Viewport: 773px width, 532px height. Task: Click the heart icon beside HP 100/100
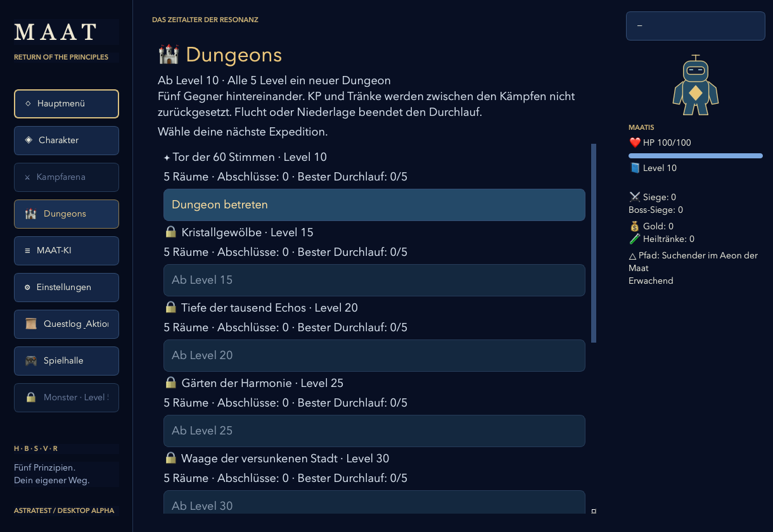coord(634,143)
